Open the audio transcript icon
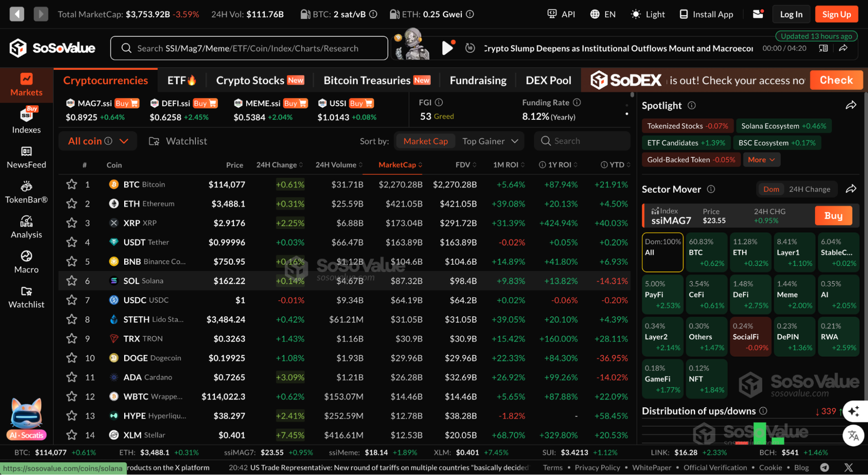 823,48
